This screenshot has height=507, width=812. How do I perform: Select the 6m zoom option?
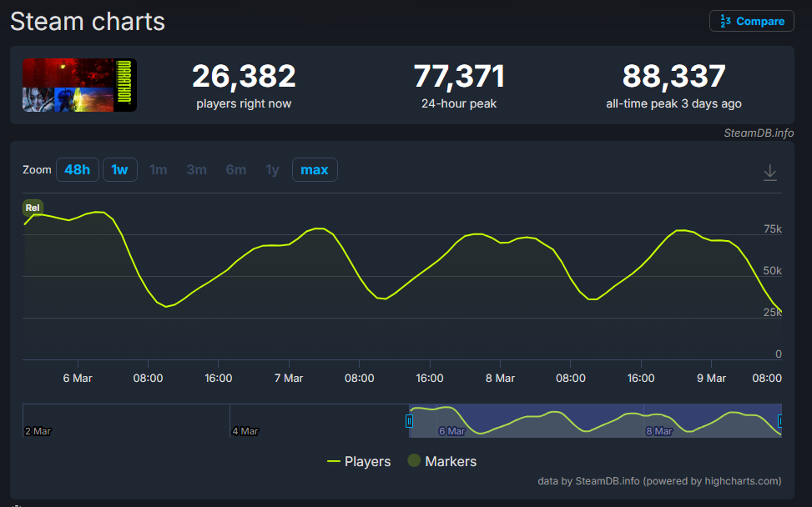pyautogui.click(x=236, y=169)
